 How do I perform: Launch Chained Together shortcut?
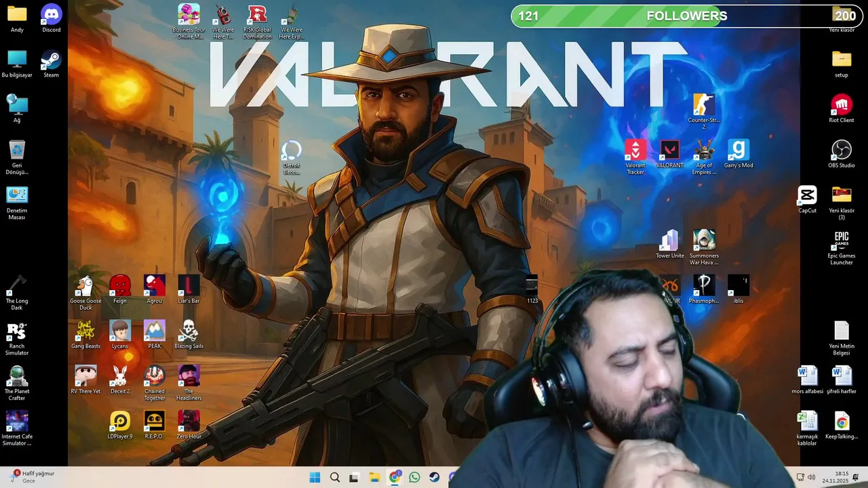155,384
